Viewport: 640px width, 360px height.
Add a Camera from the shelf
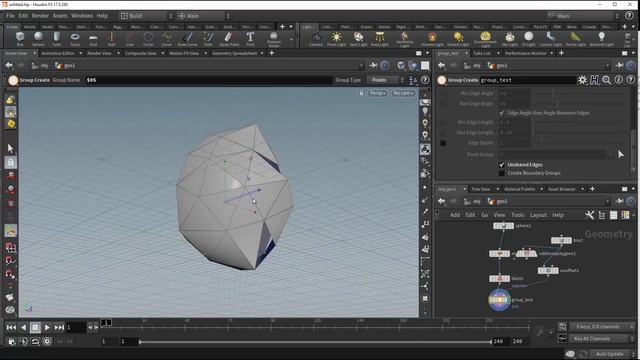click(x=316, y=39)
